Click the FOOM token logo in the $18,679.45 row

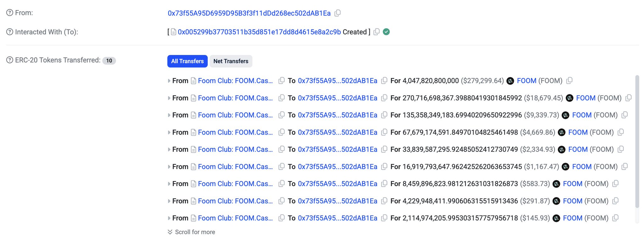click(x=569, y=98)
